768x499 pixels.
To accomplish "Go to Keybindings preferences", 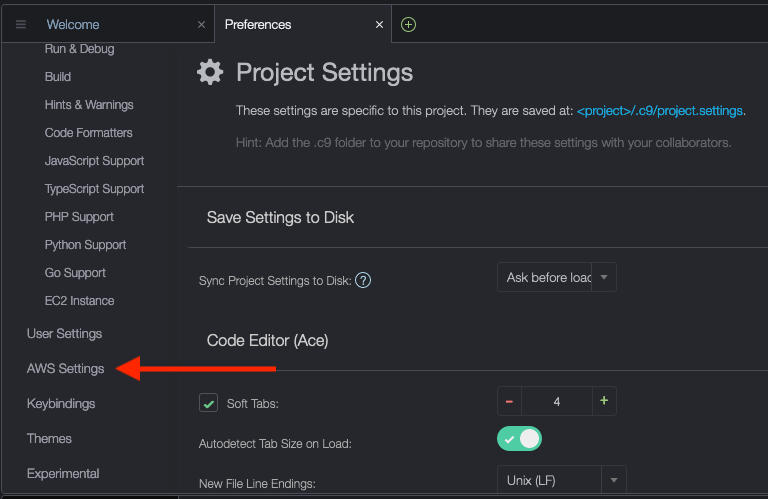I will [x=61, y=404].
